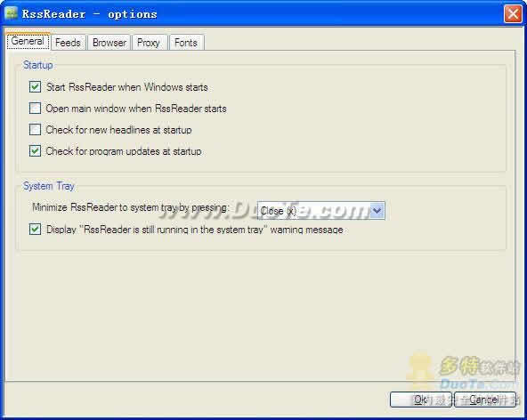Uncheck Start RssReader when Windows starts

(x=36, y=87)
